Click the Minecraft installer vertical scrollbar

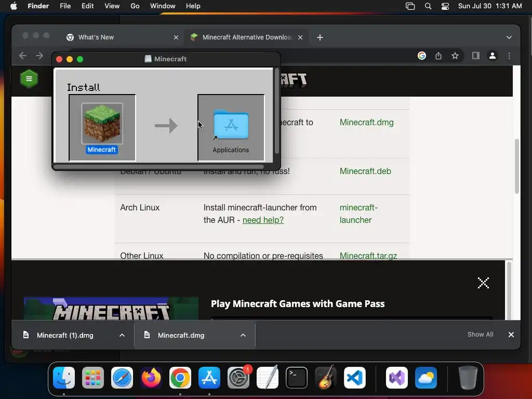click(276, 111)
